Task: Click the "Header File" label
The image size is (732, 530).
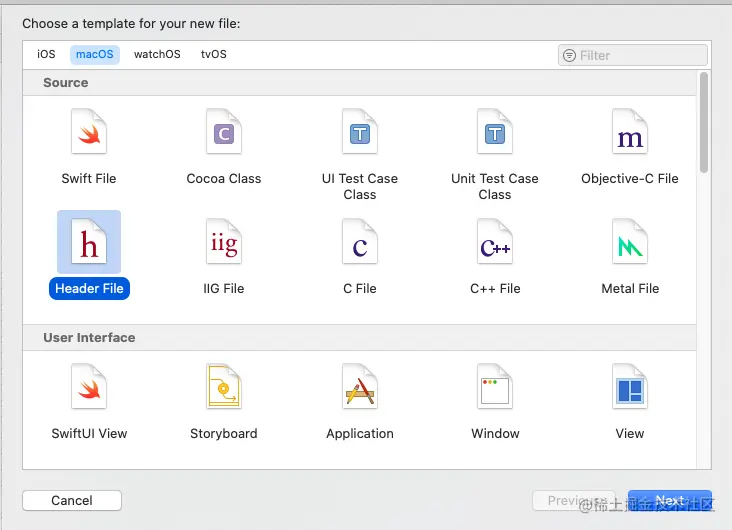Action: tap(89, 289)
